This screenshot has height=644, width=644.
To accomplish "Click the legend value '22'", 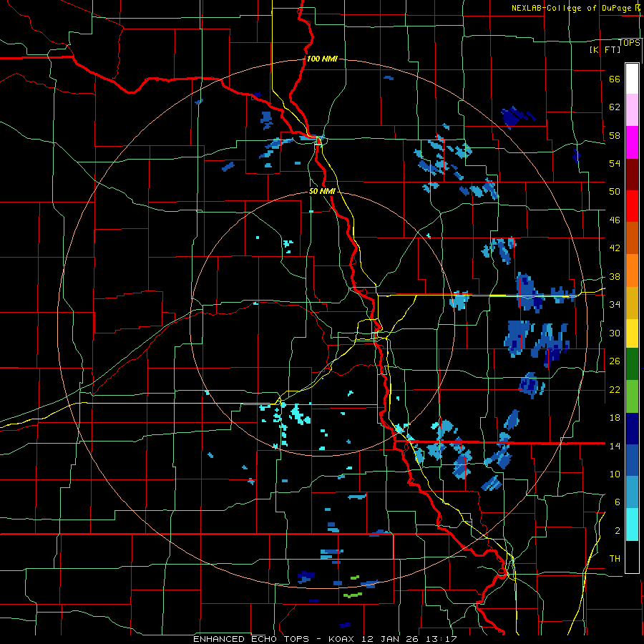I will [x=615, y=389].
